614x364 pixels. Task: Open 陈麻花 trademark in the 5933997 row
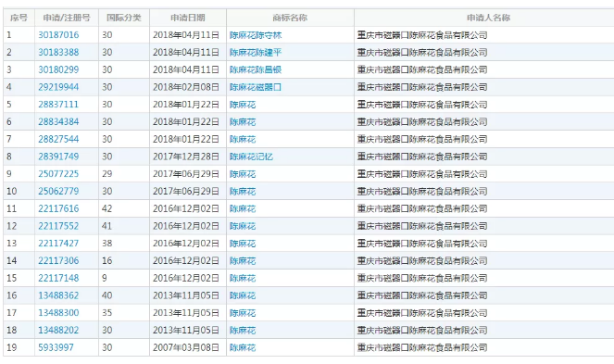click(243, 347)
